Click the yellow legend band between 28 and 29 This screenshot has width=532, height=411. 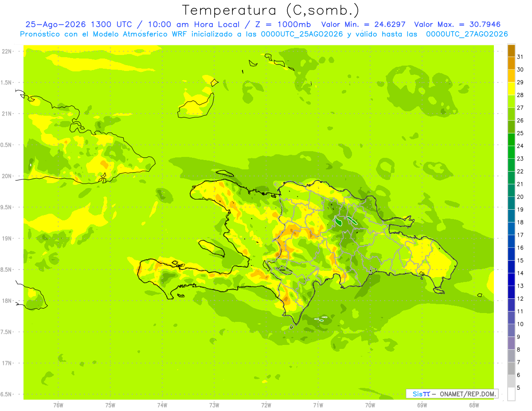(511, 89)
